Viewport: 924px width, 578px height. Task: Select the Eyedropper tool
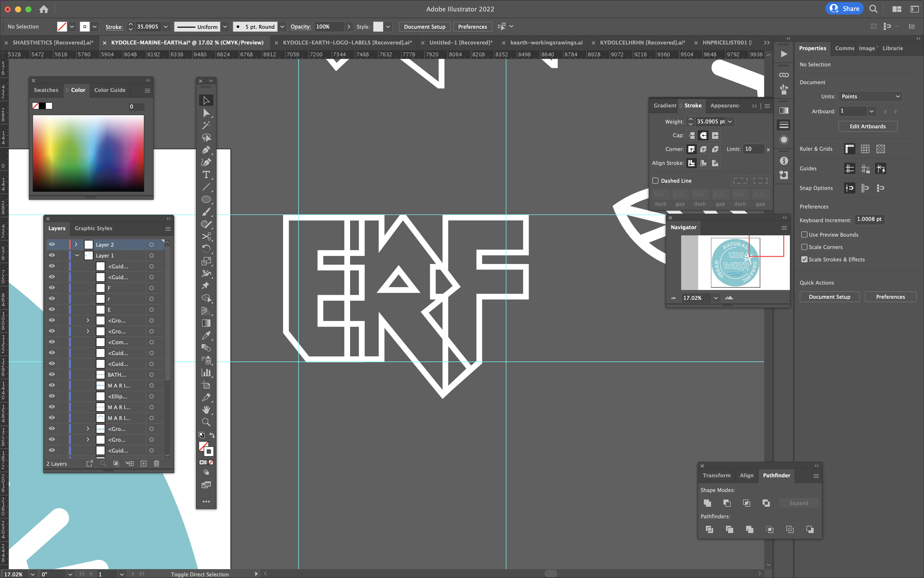coord(206,336)
